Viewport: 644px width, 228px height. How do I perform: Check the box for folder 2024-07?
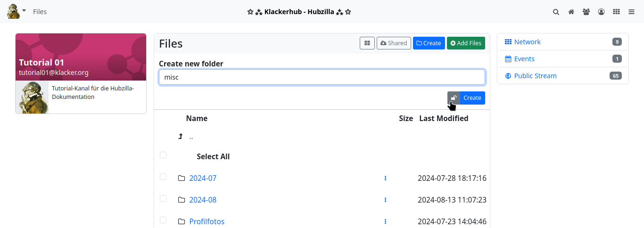163,177
